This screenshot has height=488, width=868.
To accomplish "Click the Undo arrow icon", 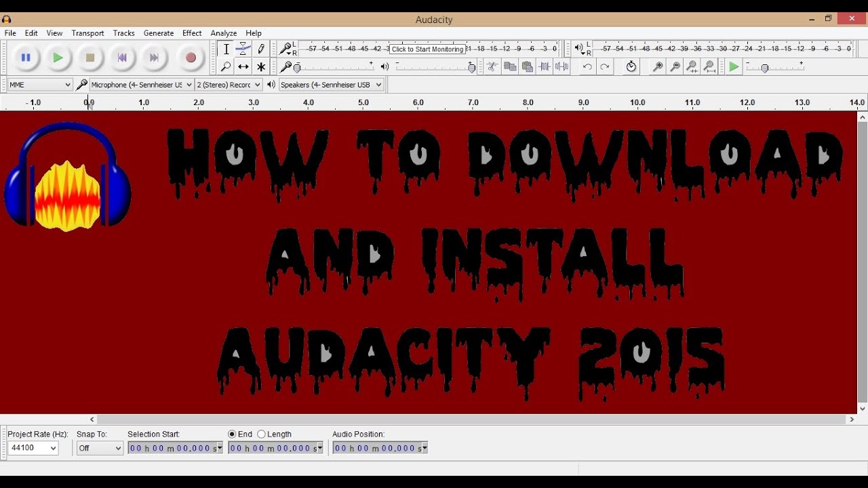I will point(587,66).
